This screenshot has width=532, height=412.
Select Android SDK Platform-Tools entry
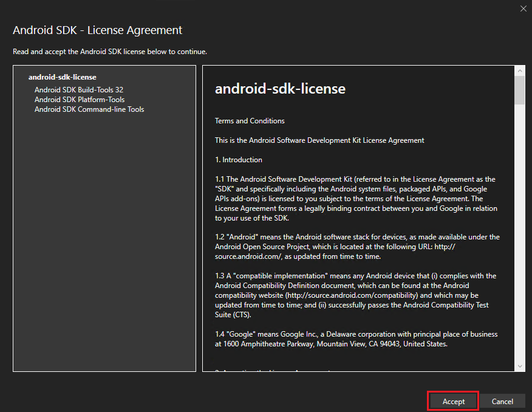[x=80, y=100]
